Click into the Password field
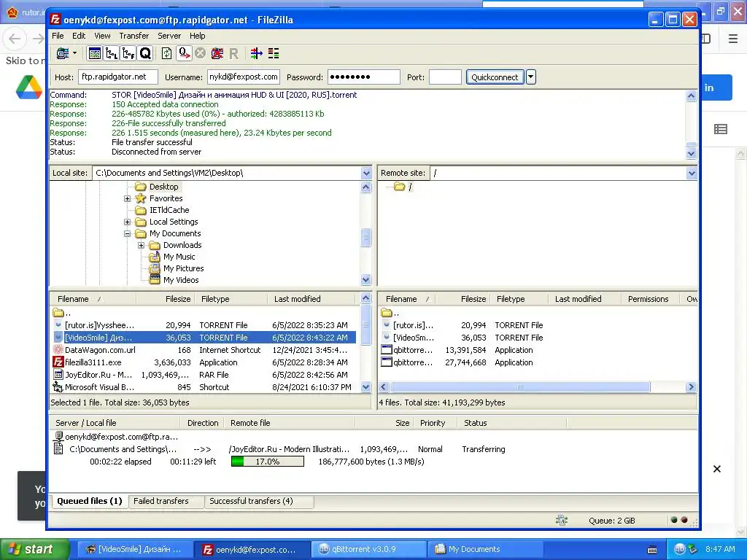Image resolution: width=747 pixels, height=560 pixels. coord(363,77)
